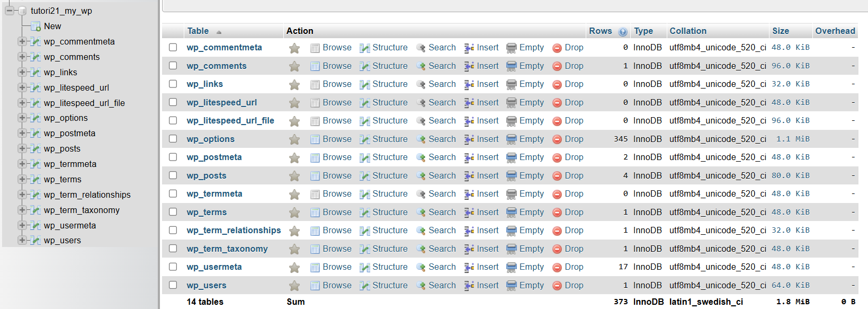Click the New table icon in sidebar

[x=36, y=27]
